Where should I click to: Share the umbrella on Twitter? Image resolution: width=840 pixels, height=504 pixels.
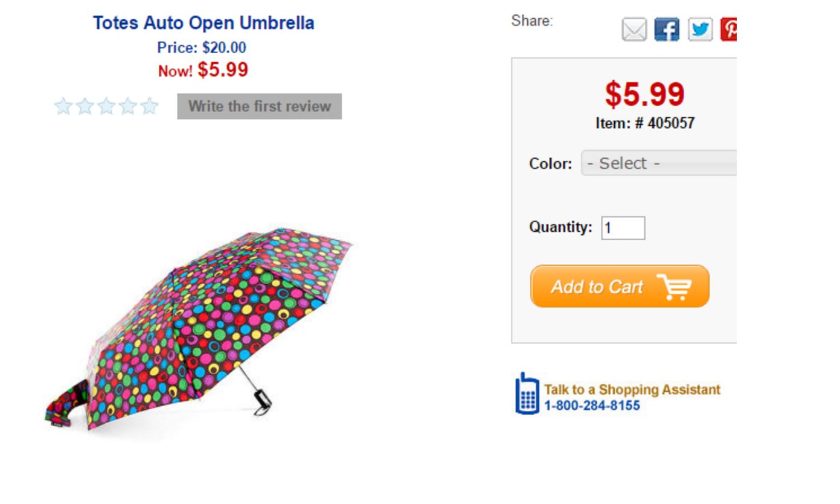point(700,30)
